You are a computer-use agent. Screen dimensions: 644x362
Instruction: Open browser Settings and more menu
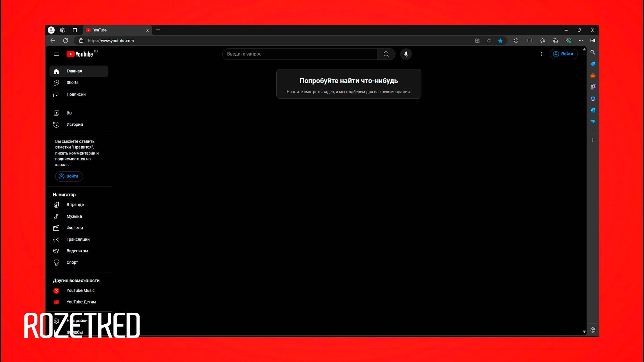point(581,41)
